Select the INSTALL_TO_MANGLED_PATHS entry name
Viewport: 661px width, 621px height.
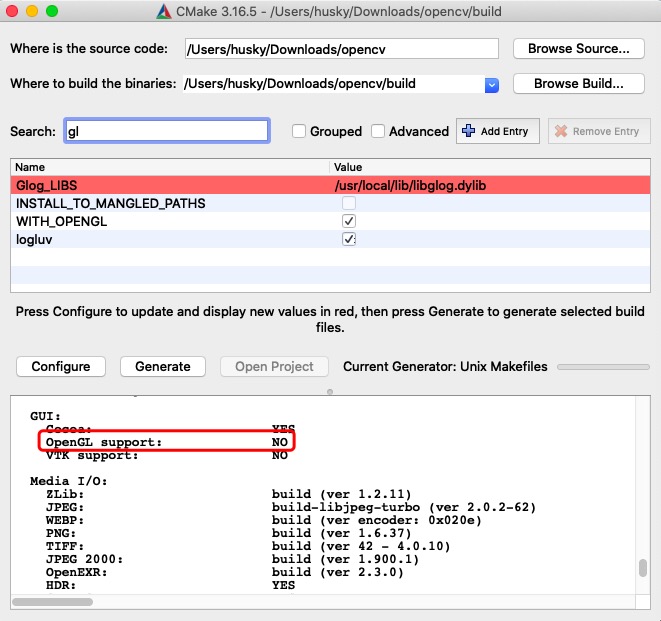(110, 204)
